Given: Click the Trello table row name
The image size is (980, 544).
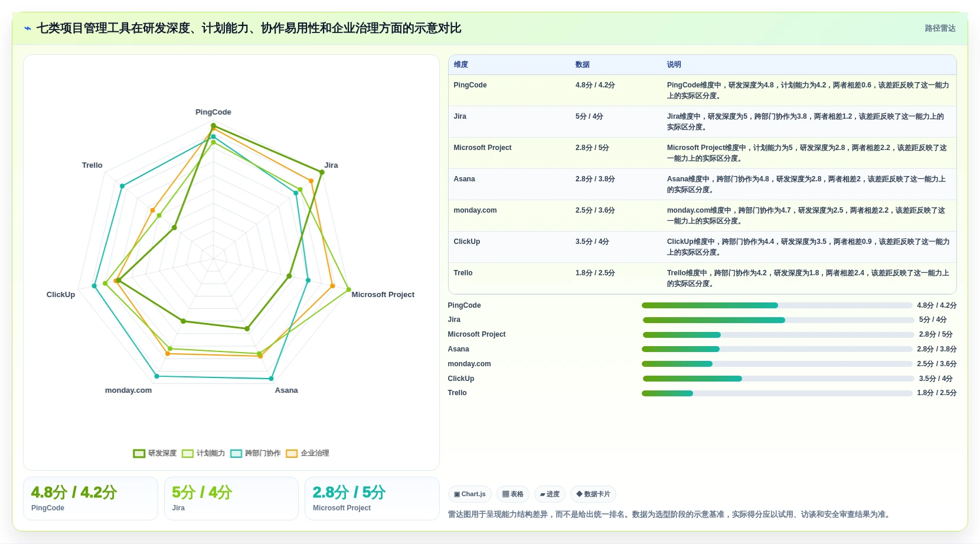Looking at the screenshot, I should [x=463, y=273].
